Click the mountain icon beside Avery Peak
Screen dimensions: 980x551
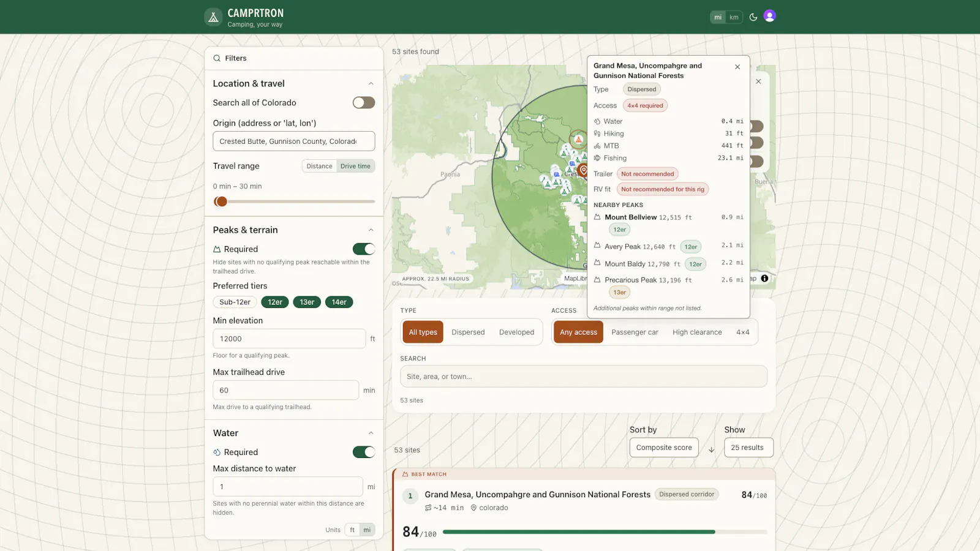click(x=597, y=246)
